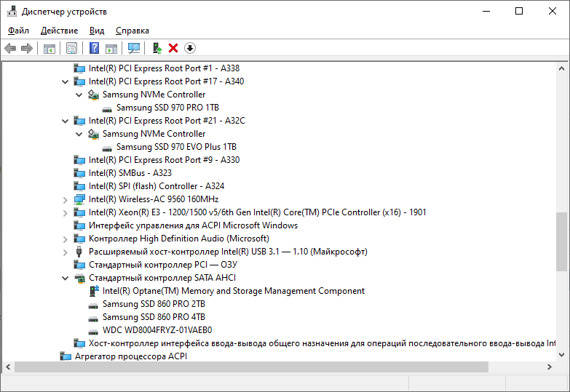Click the disk icon of Samsung SSD 860 PRO 2TB
Viewport: 570px width, 392px height.
point(93,305)
